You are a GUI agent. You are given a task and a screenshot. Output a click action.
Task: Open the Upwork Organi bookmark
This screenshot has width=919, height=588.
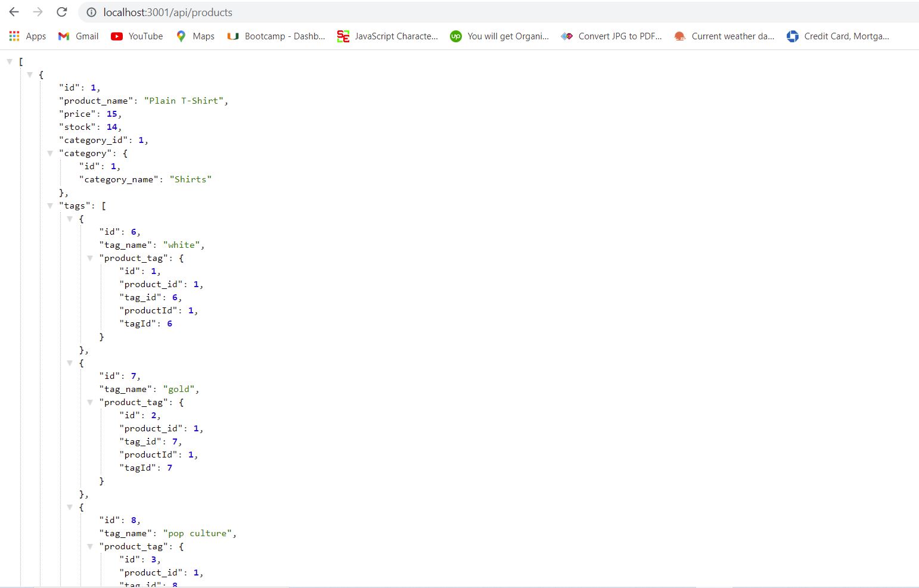[499, 36]
